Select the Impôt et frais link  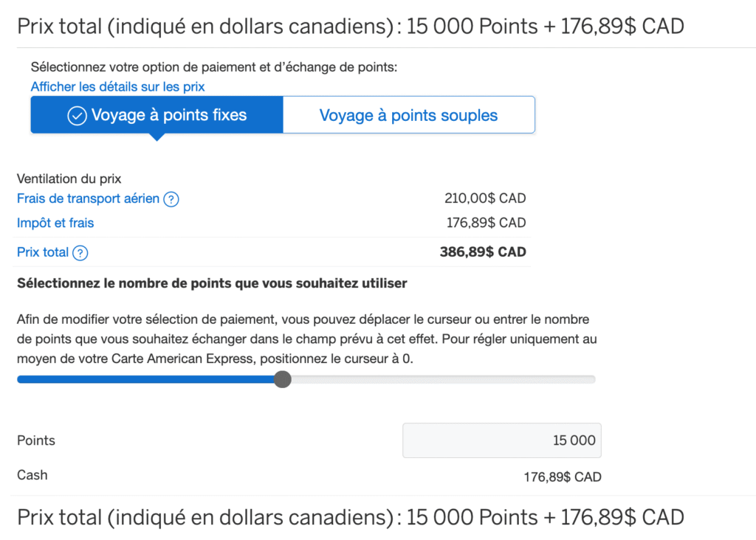pos(55,223)
